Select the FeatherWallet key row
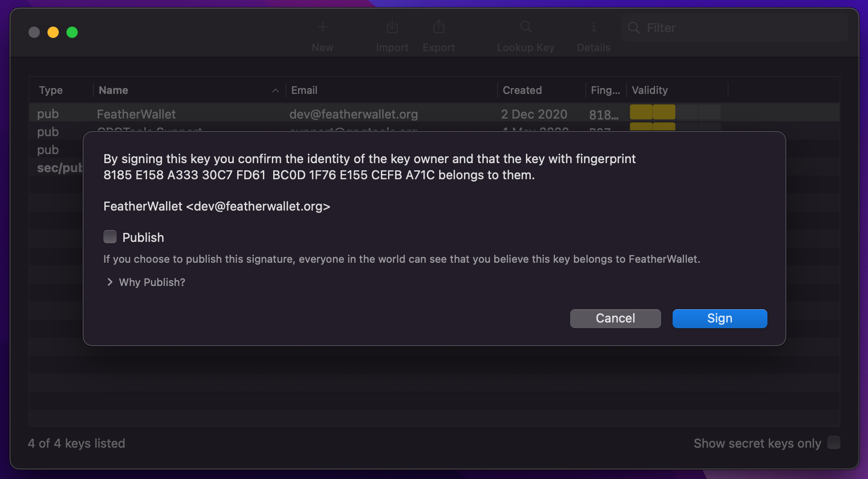This screenshot has height=479, width=868. [434, 113]
